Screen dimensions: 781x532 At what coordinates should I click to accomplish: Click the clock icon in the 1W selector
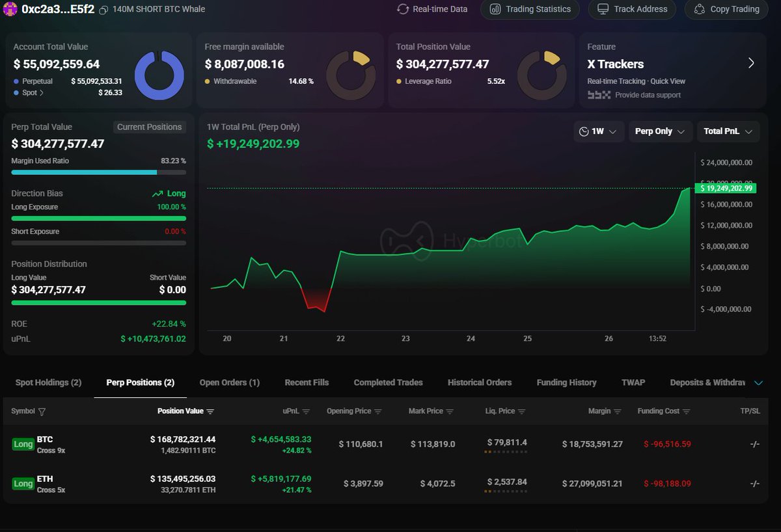point(584,131)
